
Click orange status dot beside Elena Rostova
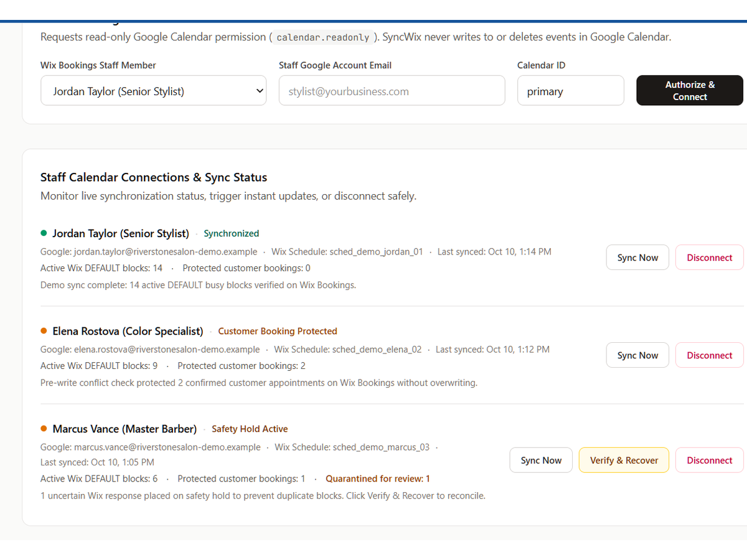44,331
